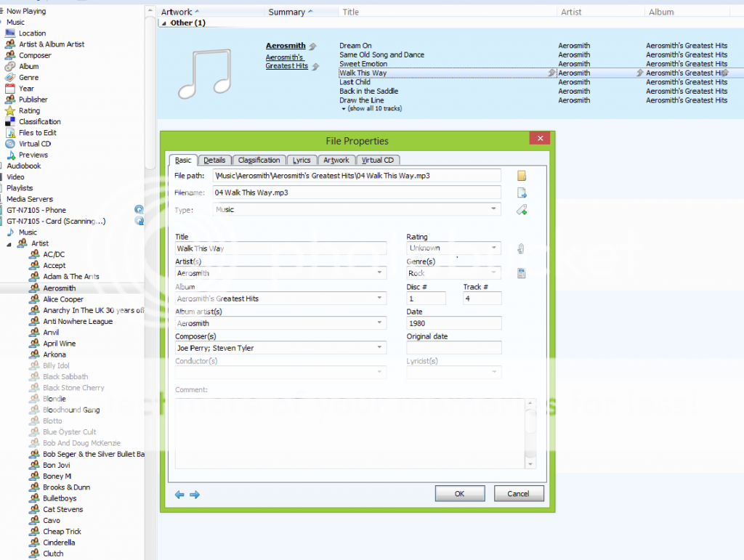Expand the Artist(s) dropdown arrow
This screenshot has width=744, height=560.
[379, 272]
